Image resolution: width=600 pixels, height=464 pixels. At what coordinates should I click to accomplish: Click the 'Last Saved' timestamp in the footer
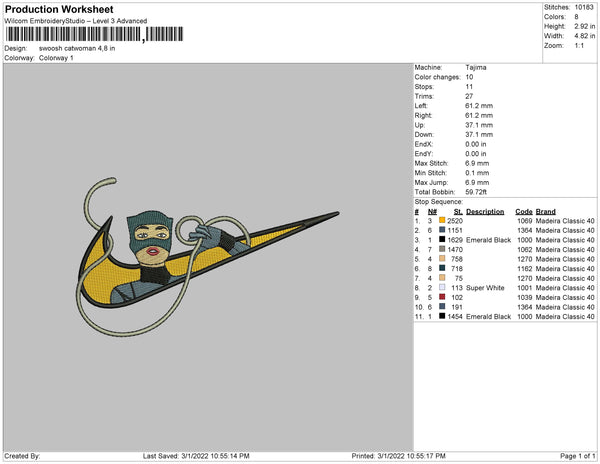coord(196,456)
